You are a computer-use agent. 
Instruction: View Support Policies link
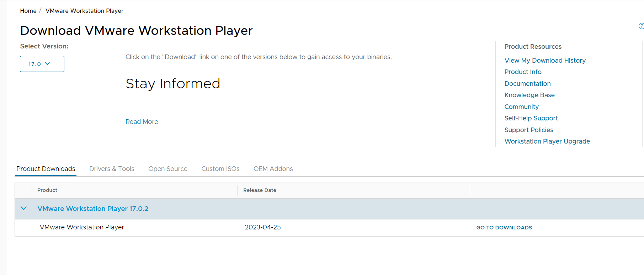[x=529, y=130]
